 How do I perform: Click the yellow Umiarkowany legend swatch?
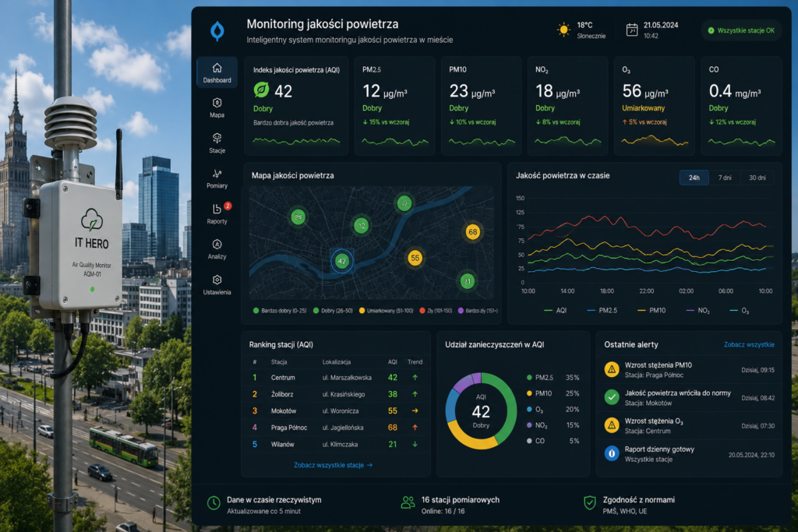[362, 310]
